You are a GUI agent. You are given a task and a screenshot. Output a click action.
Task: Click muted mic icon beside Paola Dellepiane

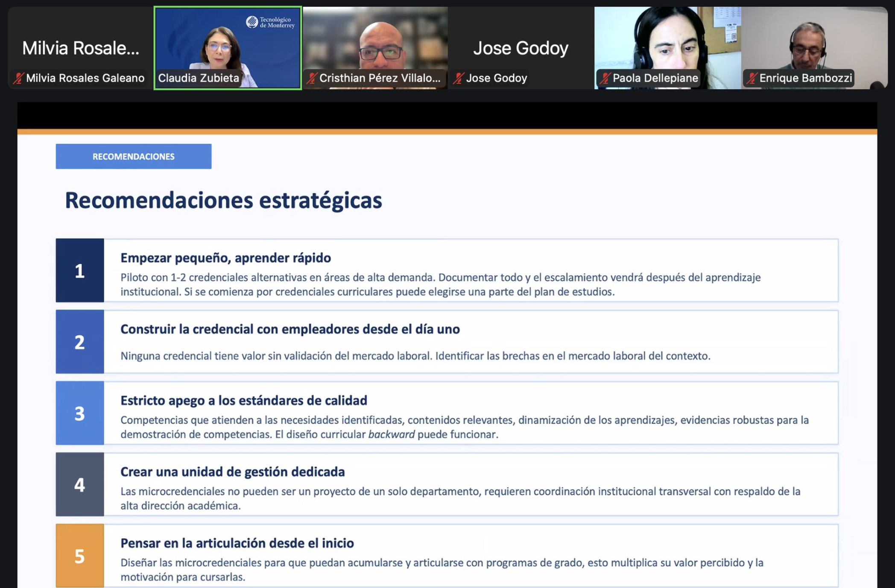(x=605, y=78)
